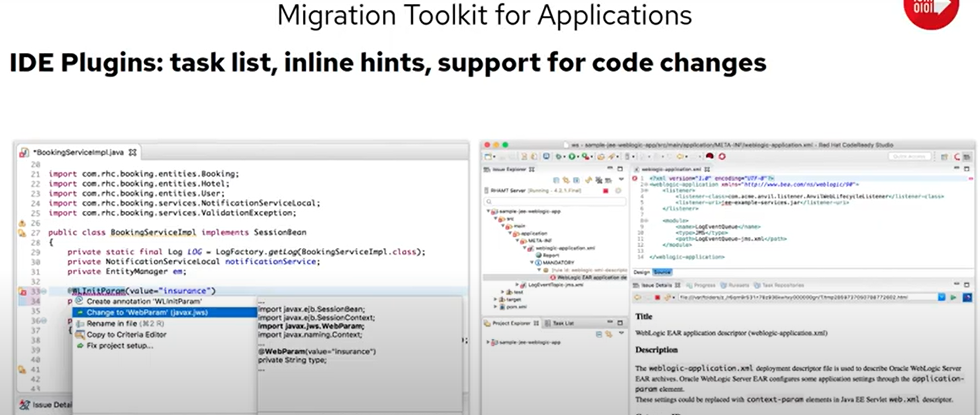Expand sample-jee-weblogic-app in Project Explorer
The height and width of the screenshot is (415, 980).
488,343
